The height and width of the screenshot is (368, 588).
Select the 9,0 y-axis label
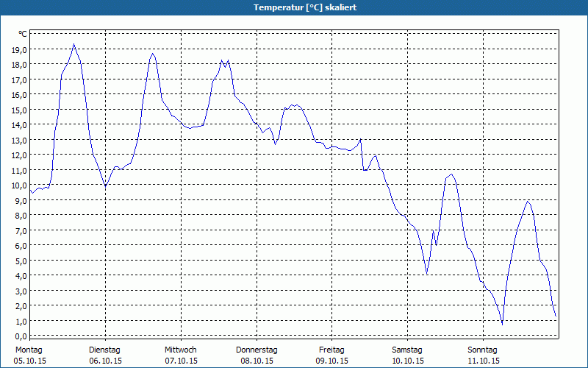(21, 200)
